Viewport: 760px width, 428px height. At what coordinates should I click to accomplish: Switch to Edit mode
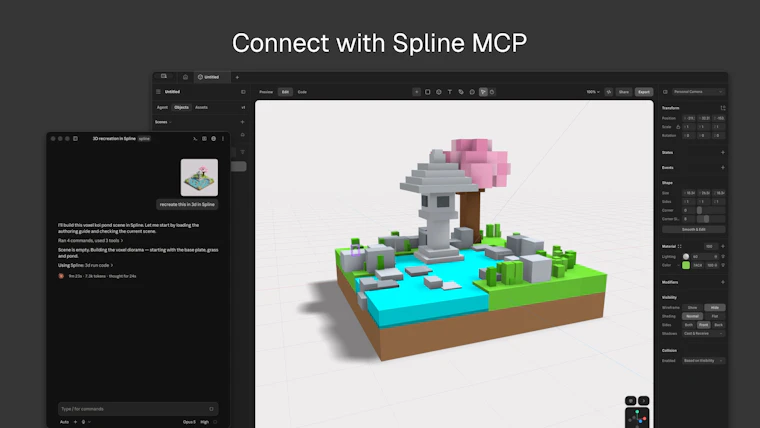(285, 92)
